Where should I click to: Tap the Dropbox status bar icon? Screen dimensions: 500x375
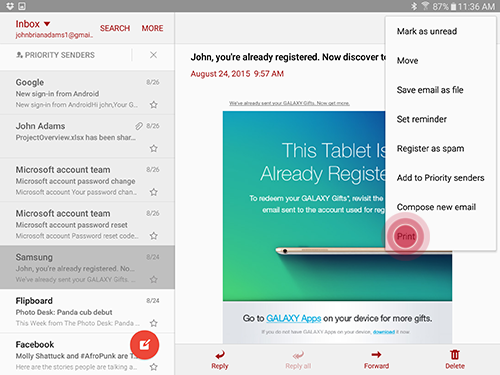(x=10, y=6)
